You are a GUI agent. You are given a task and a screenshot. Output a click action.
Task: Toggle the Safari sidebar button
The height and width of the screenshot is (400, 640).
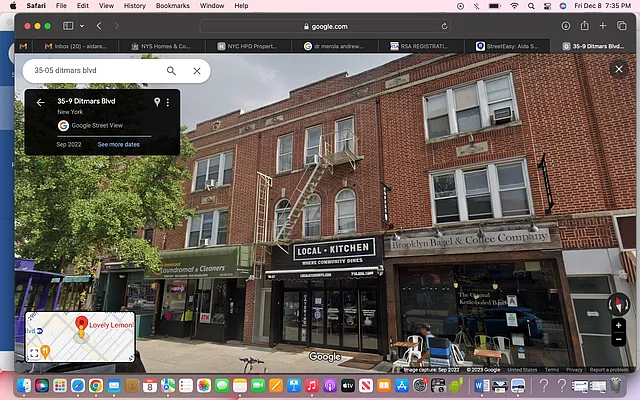click(70, 25)
